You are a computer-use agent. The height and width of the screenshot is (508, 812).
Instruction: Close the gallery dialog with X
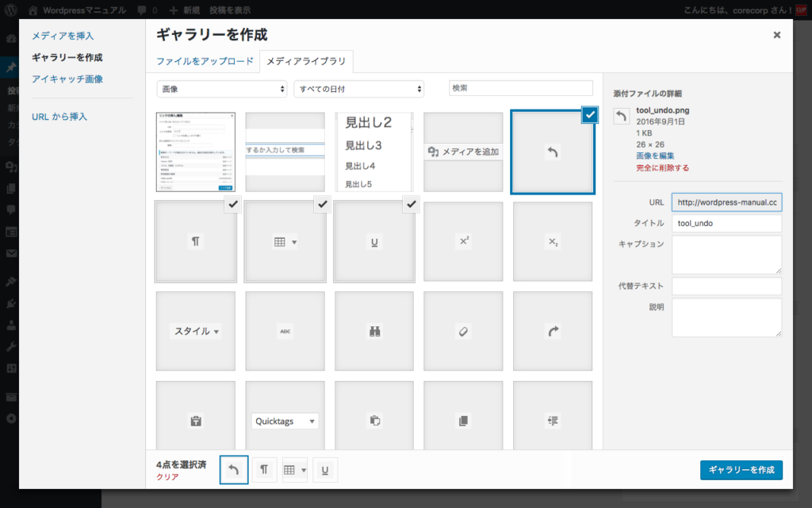(776, 35)
